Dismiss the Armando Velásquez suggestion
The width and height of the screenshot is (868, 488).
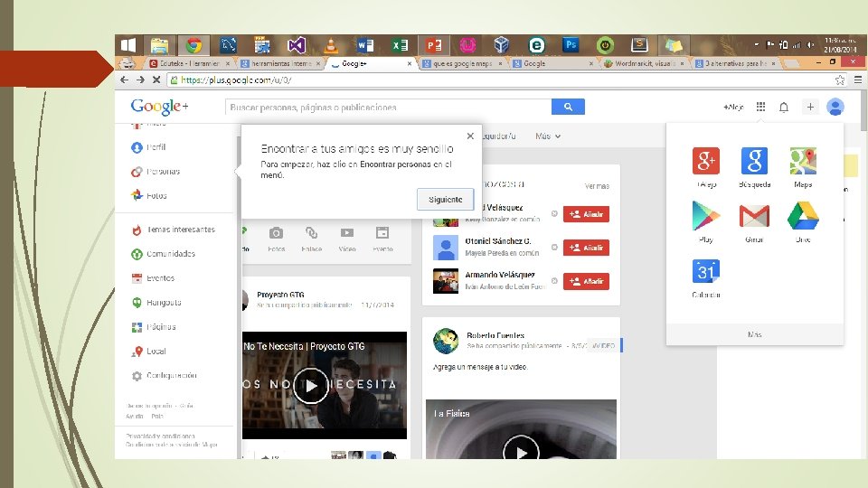coord(554,281)
